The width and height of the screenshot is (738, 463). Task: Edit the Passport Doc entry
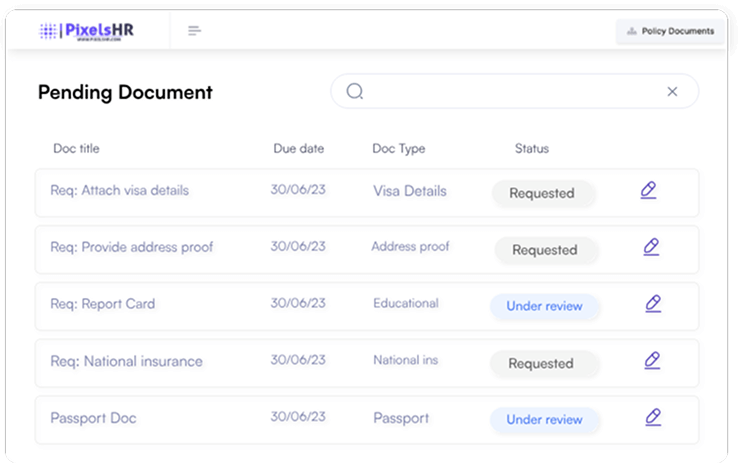(653, 417)
